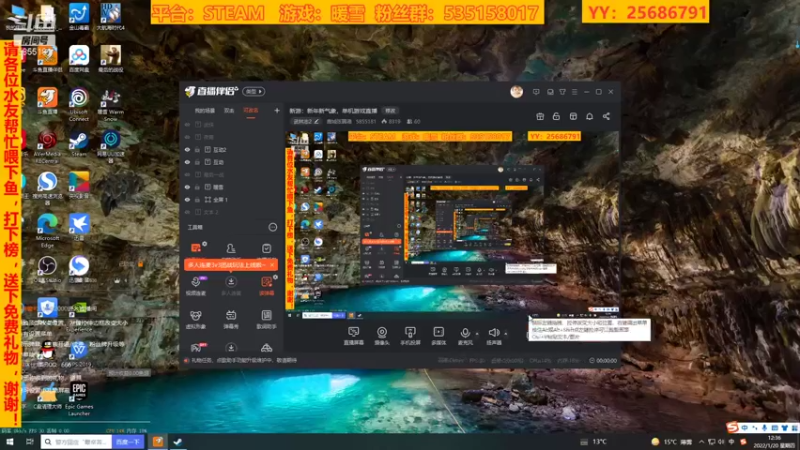Open the hamburger menu in title bar

click(x=574, y=92)
